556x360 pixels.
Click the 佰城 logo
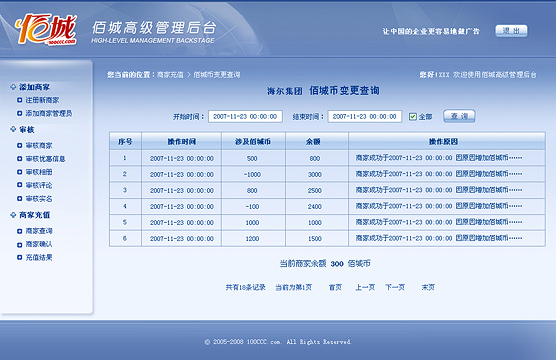tap(46, 29)
